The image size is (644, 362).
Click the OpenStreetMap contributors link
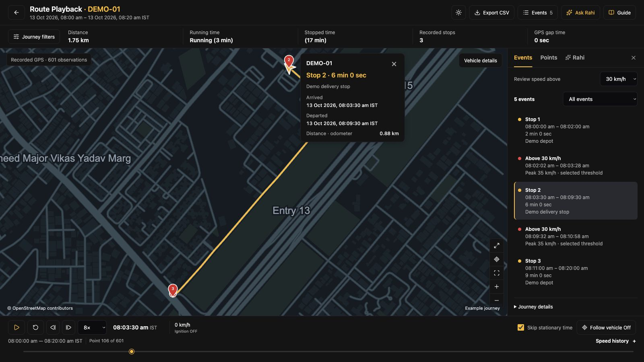40,308
